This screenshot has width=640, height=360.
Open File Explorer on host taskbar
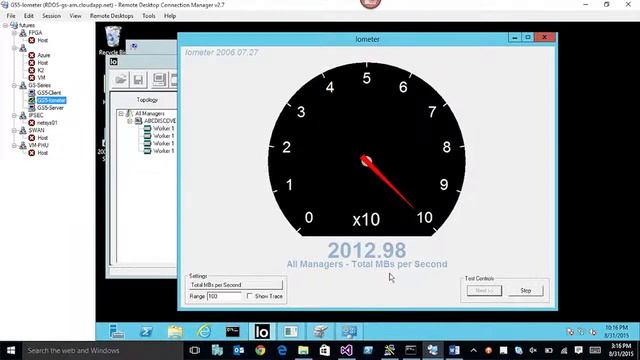[x=303, y=350]
